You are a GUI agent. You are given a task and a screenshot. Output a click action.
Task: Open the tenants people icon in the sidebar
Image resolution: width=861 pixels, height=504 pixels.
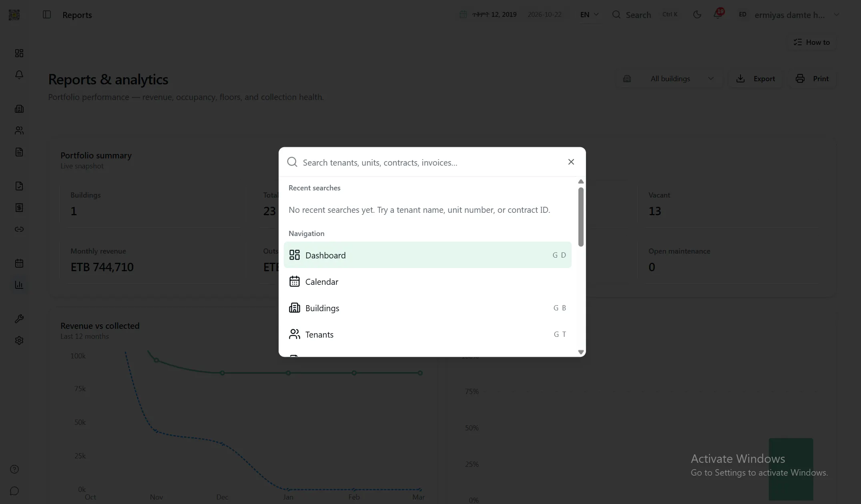pyautogui.click(x=19, y=130)
